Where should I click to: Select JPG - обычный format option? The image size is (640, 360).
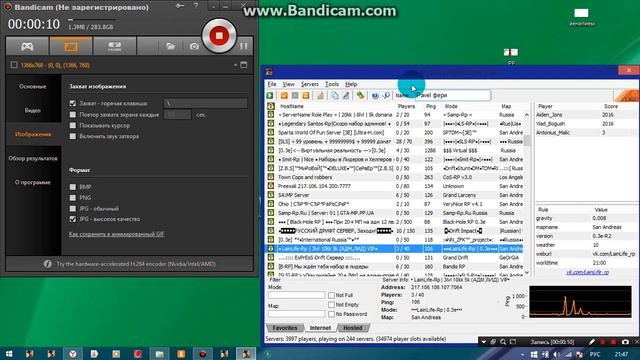point(73,209)
